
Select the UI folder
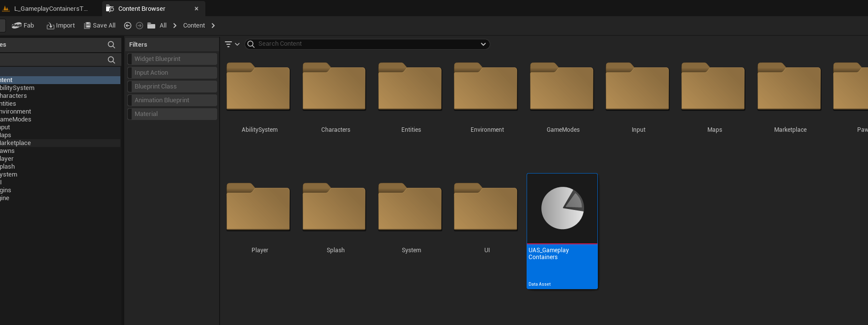[x=486, y=207]
